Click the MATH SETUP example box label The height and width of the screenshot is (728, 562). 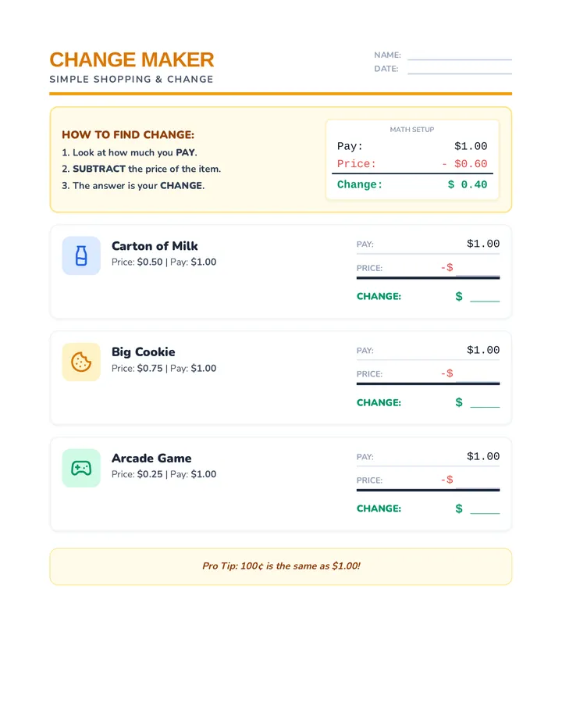point(412,130)
